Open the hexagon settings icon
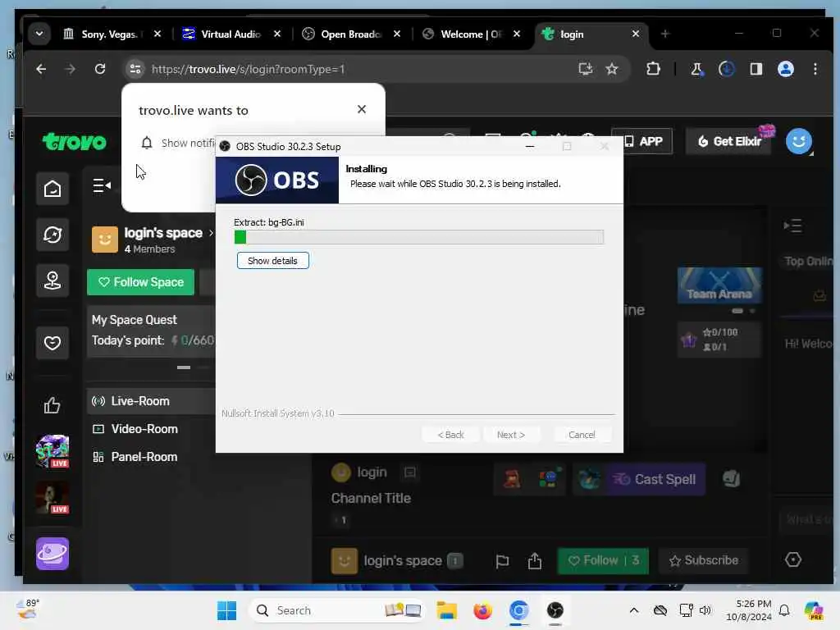 coord(793,559)
